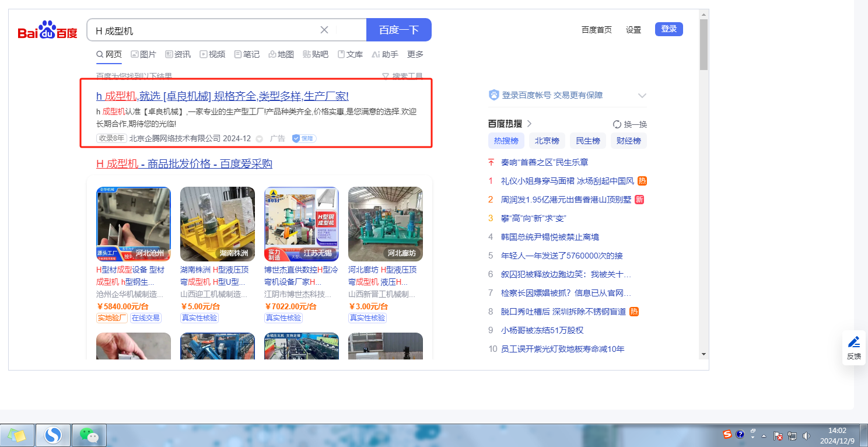Viewport: 868px width, 447px height.
Task: Open WeChat from the taskbar
Action: pyautogui.click(x=89, y=435)
